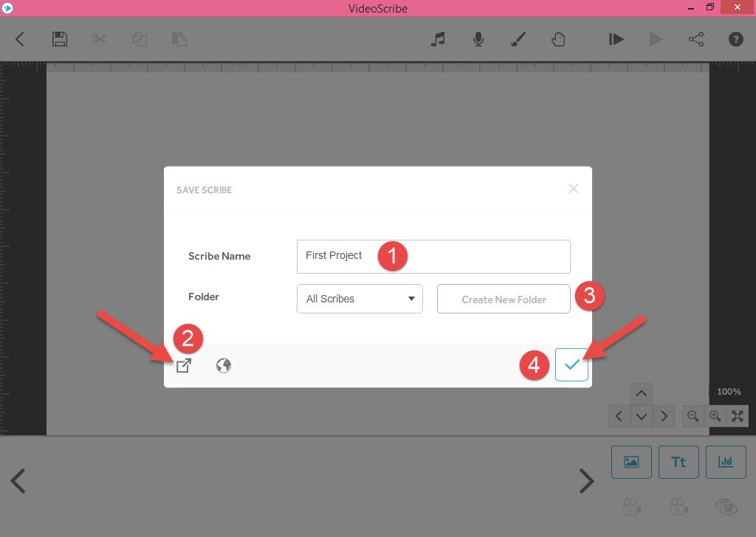
Task: Click the paintbrush background icon
Action: coord(518,39)
